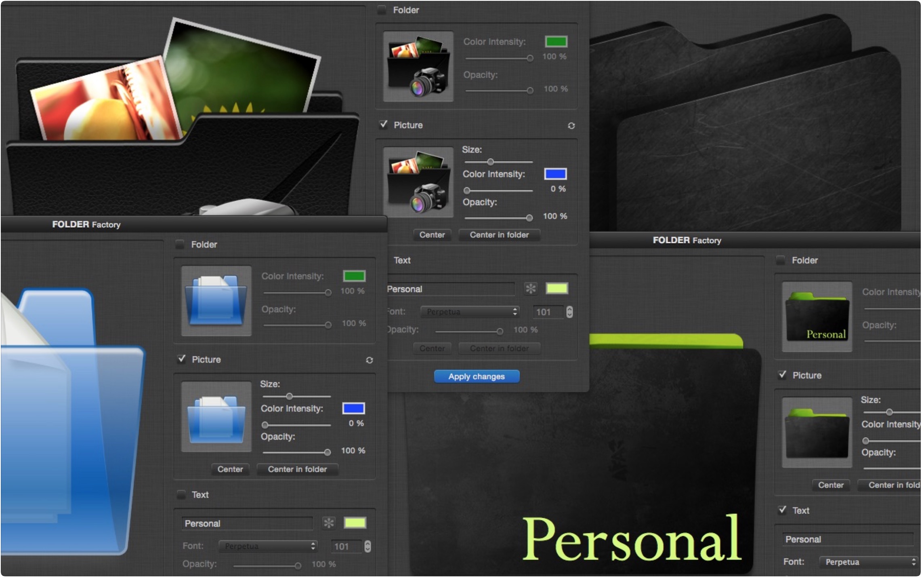This screenshot has height=578, width=924.
Task: Click asterisk icon beside top Personal text field
Action: click(x=531, y=289)
